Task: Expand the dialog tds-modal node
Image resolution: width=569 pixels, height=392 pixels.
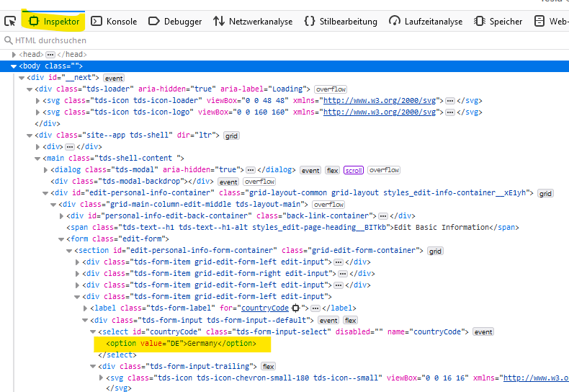Action: [x=45, y=170]
